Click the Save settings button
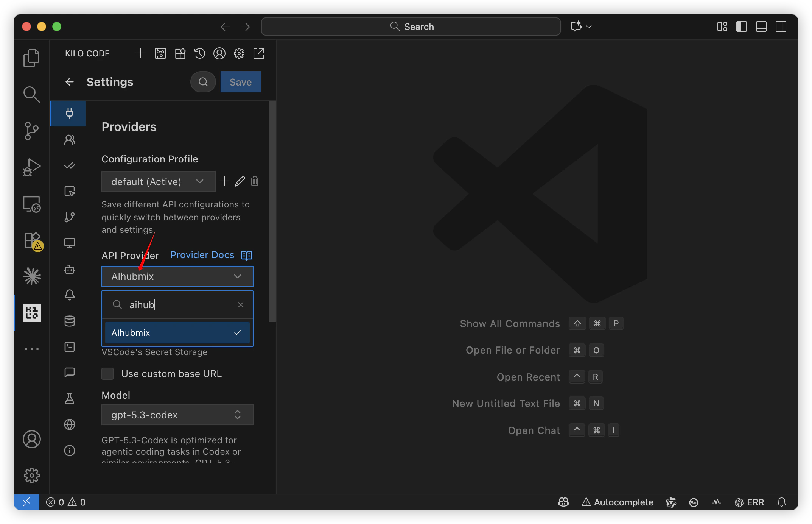Viewport: 812px width, 524px height. coord(241,82)
